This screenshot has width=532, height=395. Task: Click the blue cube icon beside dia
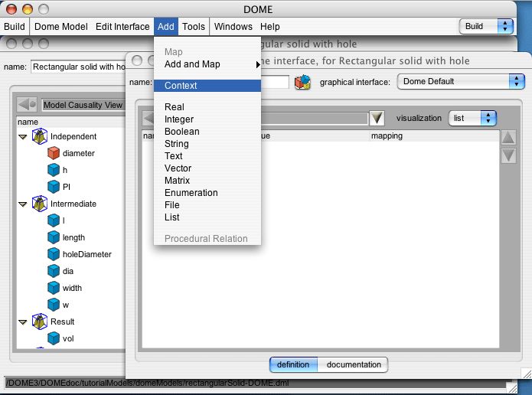point(54,271)
